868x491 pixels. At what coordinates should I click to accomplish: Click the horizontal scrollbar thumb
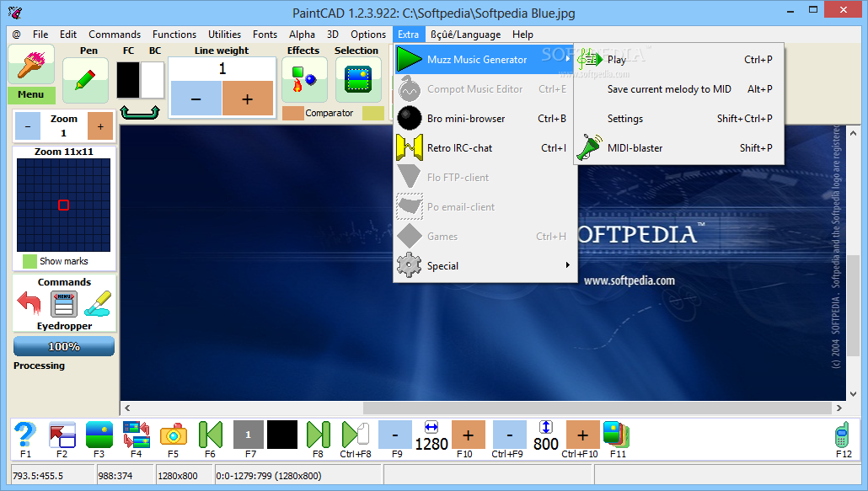(597, 408)
